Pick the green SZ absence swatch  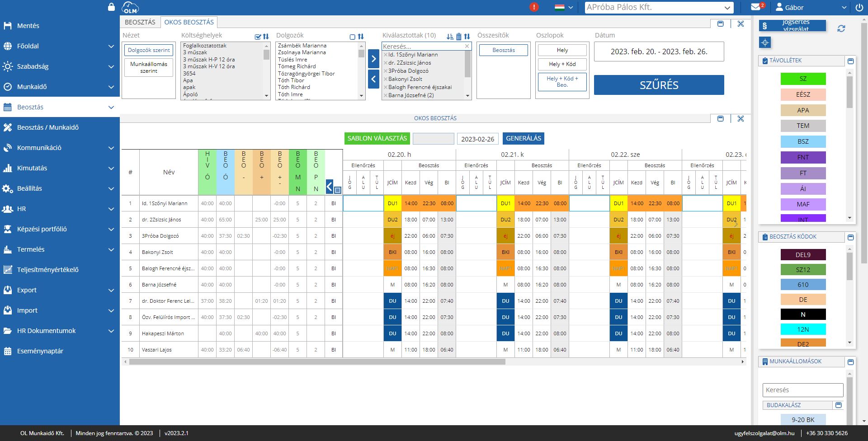point(803,79)
